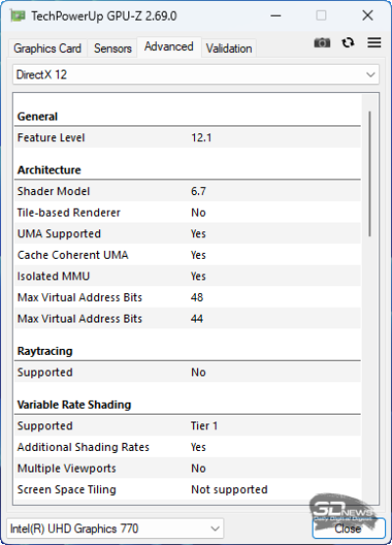Viewport: 392px width, 545px height.
Task: Select the Screen Space Tiling row
Action: [187, 489]
